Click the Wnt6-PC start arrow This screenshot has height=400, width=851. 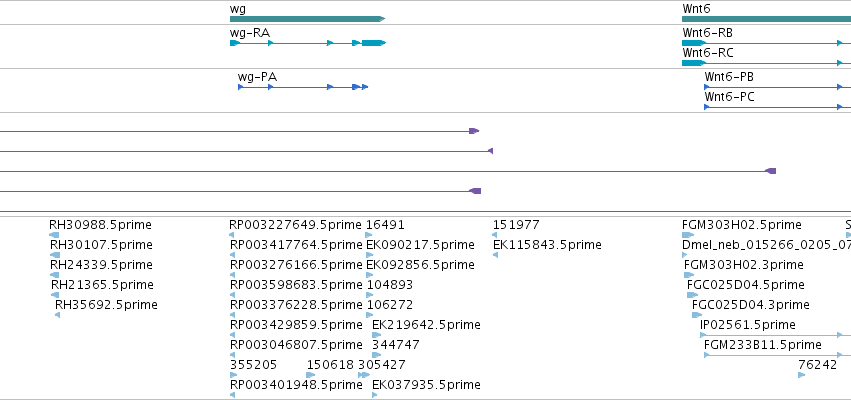point(707,107)
